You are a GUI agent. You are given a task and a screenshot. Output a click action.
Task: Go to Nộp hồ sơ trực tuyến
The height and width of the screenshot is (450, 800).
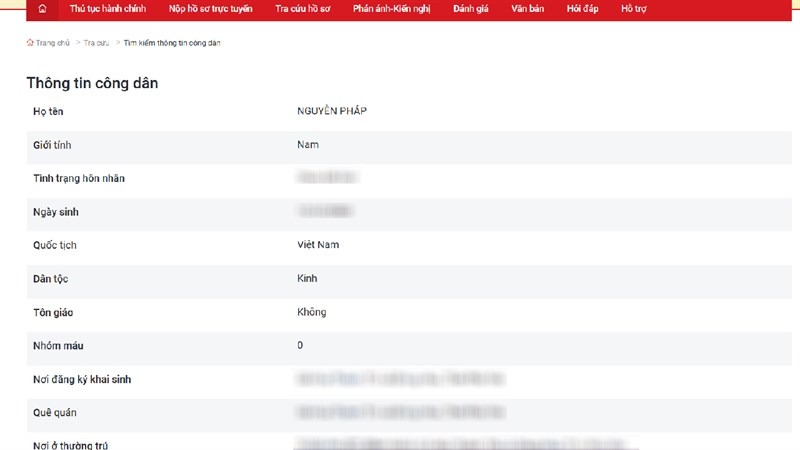click(x=211, y=9)
